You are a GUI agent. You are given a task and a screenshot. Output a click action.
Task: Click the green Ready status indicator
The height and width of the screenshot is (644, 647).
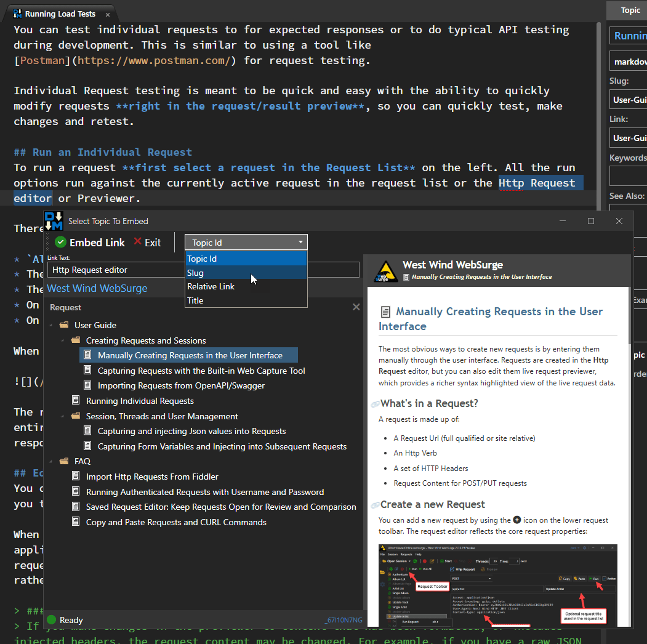coord(52,619)
